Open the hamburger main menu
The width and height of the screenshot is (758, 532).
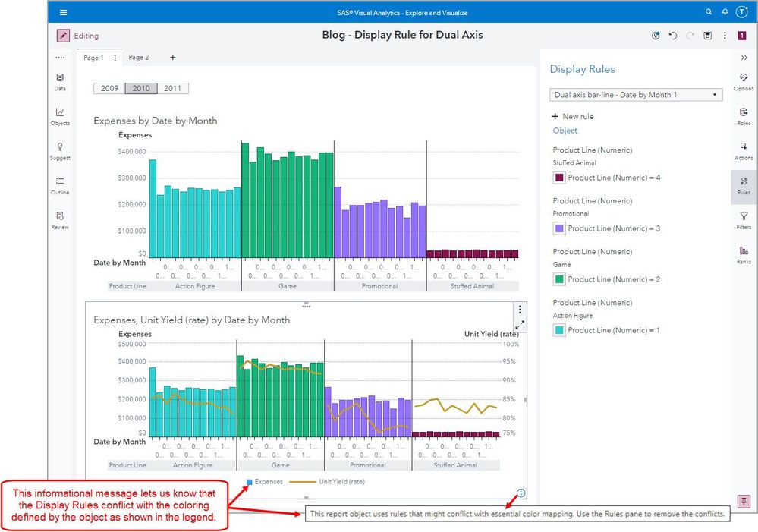click(x=63, y=13)
